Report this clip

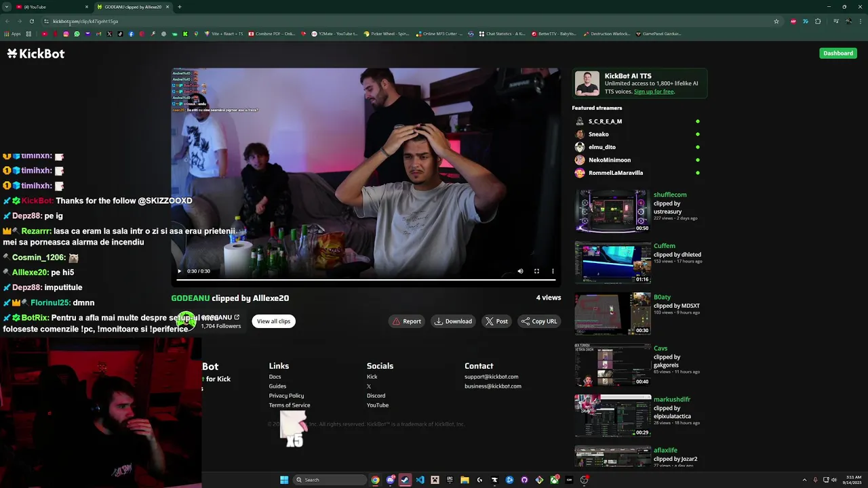[x=407, y=321]
